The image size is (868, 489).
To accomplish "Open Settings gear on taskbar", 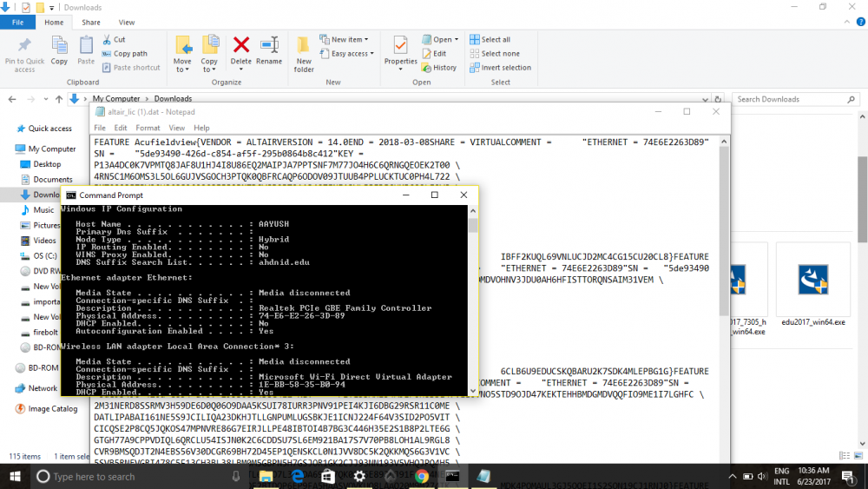I will click(x=359, y=476).
